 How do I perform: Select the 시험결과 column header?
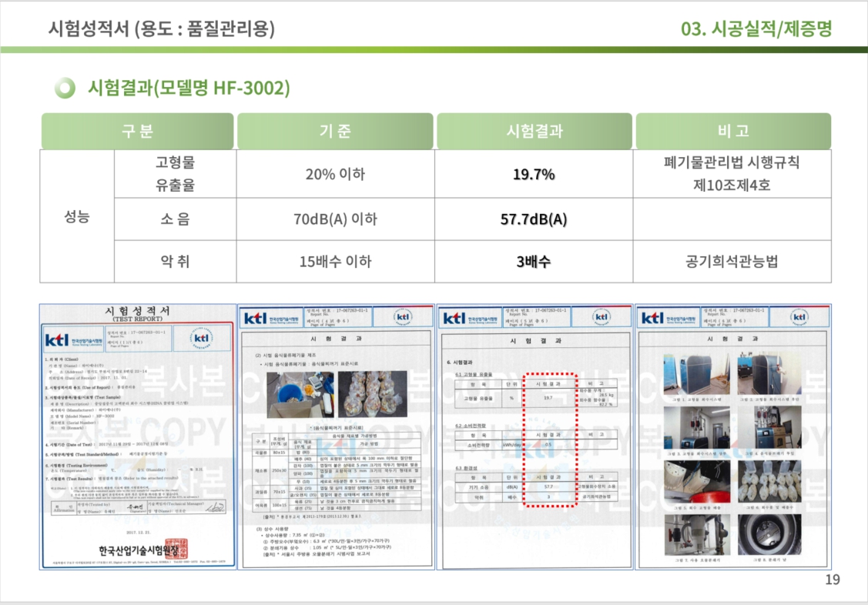(x=534, y=131)
